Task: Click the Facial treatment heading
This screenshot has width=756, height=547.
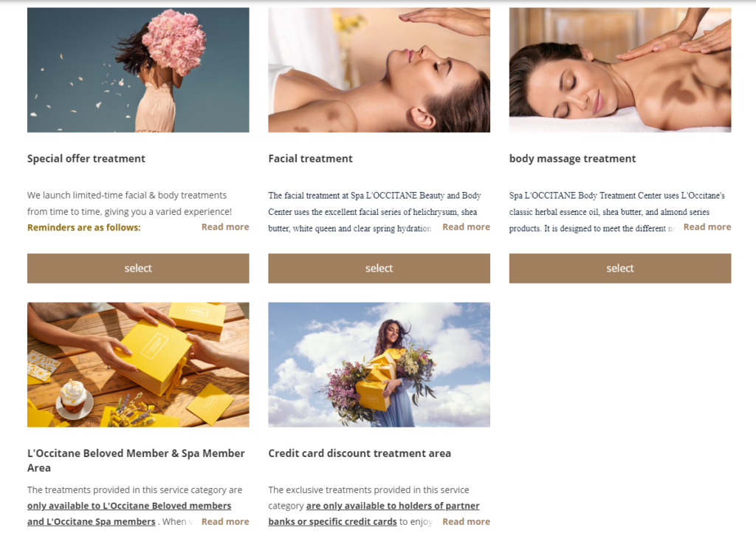Action: (x=311, y=159)
